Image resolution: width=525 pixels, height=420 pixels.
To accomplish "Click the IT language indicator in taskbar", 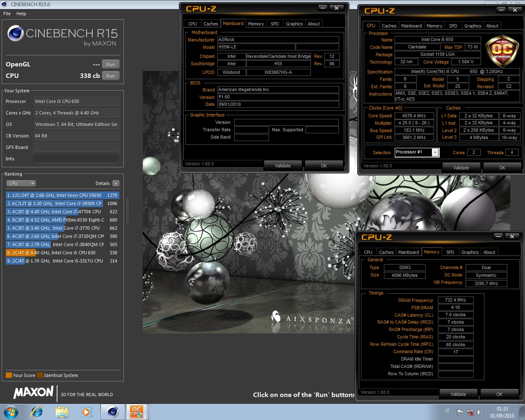I will click(447, 411).
